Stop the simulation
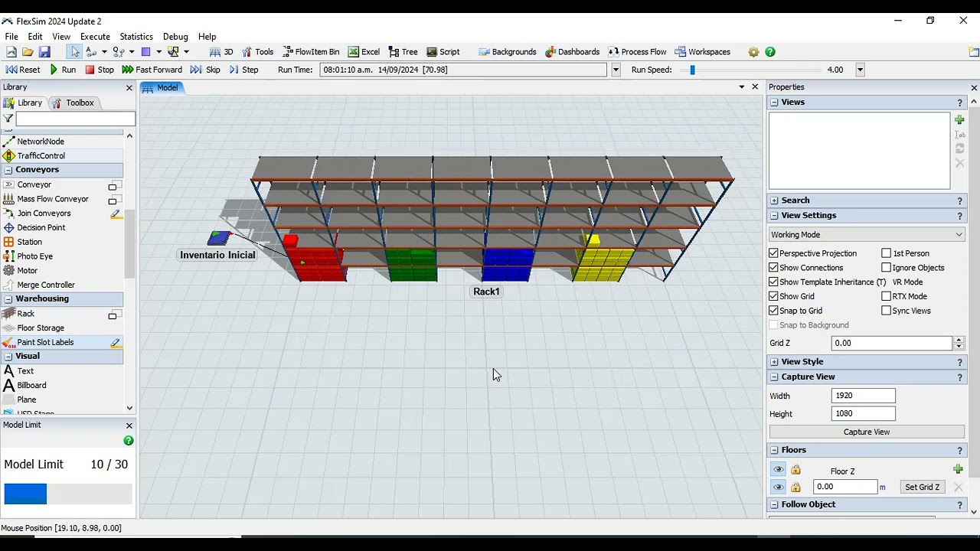The height and width of the screenshot is (551, 980). 100,70
